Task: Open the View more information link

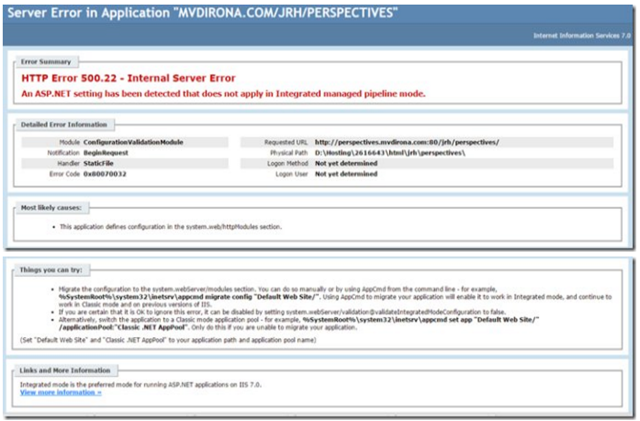Action: click(61, 392)
